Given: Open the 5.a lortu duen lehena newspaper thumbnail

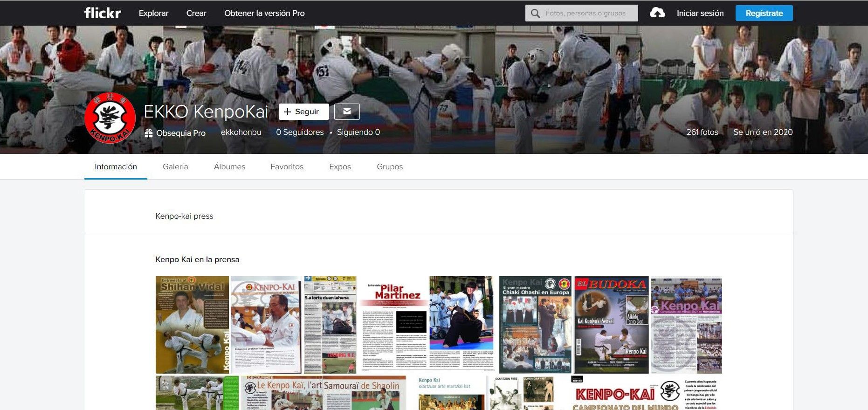Looking at the screenshot, I should (x=330, y=325).
